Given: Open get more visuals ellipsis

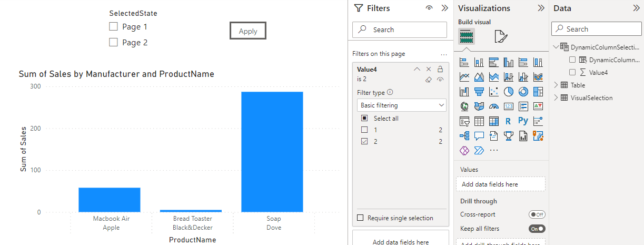Looking at the screenshot, I should click(494, 151).
